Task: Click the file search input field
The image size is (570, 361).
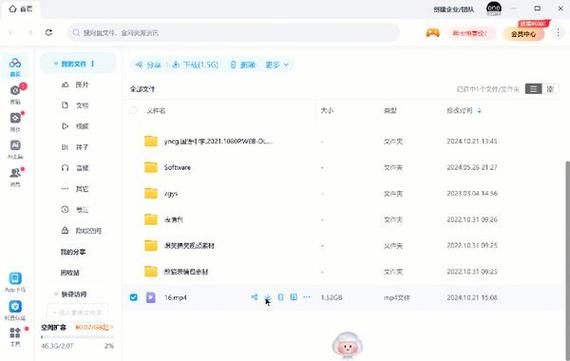Action: pos(233,33)
